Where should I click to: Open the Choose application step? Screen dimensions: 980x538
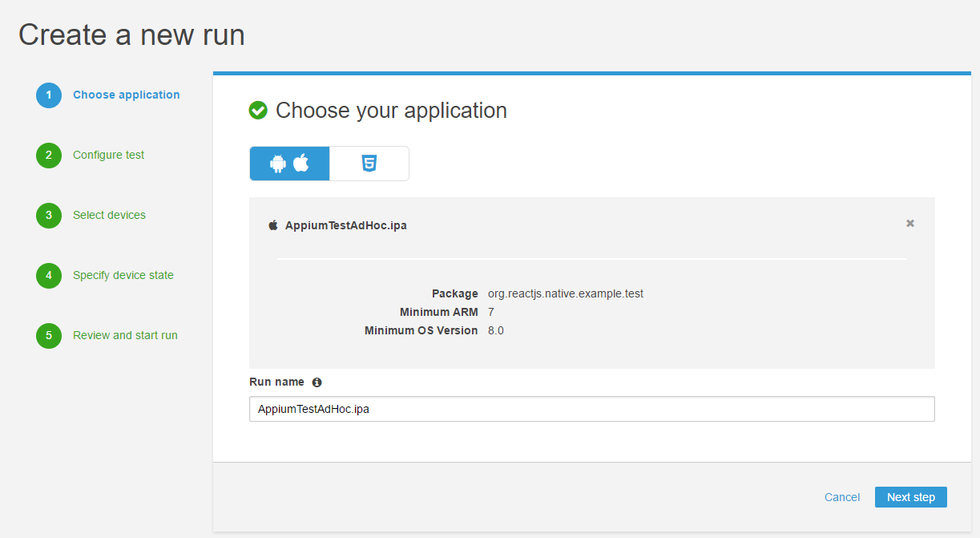pyautogui.click(x=126, y=95)
